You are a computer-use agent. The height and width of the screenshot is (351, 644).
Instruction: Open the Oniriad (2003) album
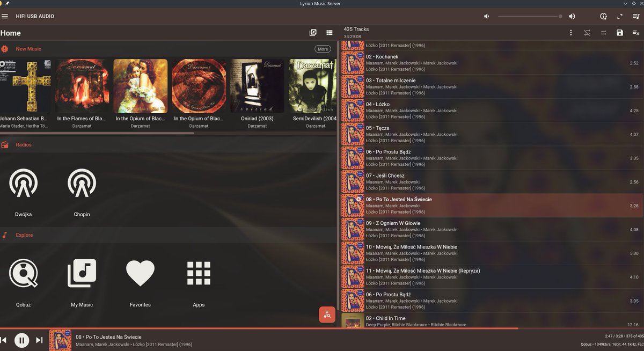coord(257,86)
